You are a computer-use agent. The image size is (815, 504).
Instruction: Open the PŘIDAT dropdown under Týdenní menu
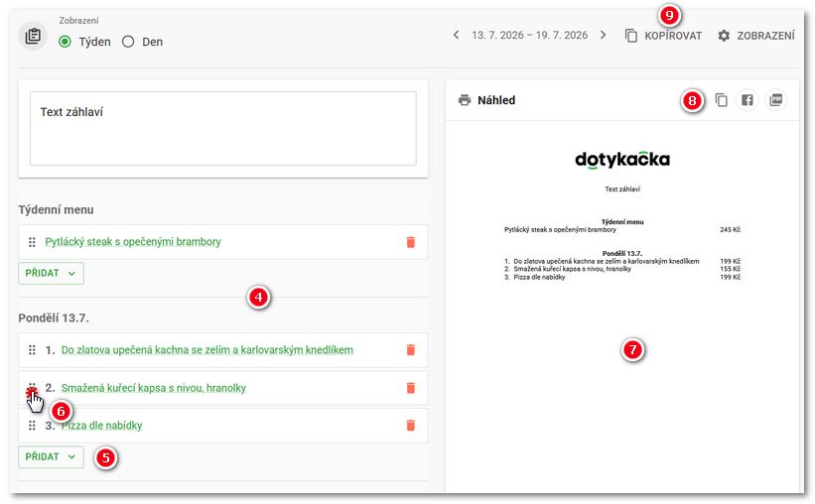pos(51,273)
